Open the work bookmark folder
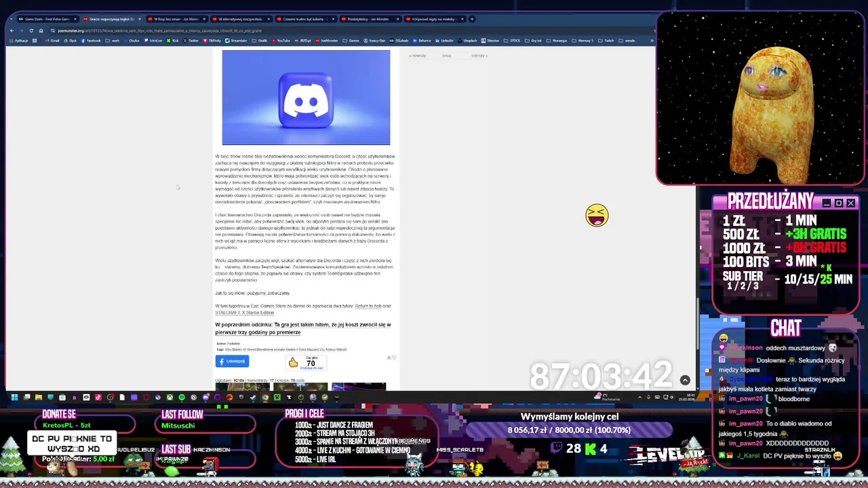 (113, 41)
